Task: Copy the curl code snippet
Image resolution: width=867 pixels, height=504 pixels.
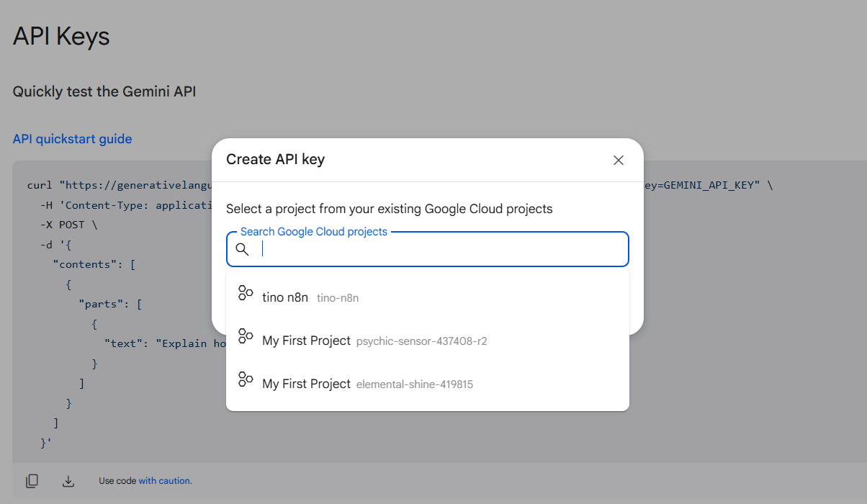Action: pyautogui.click(x=32, y=481)
